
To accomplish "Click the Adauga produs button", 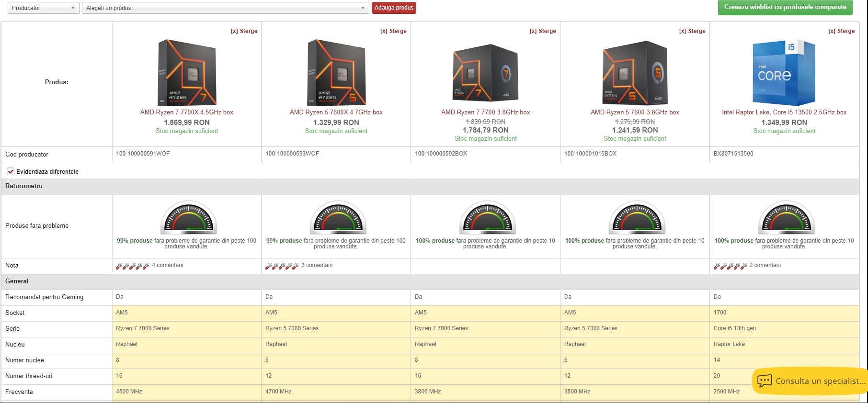I will 394,8.
